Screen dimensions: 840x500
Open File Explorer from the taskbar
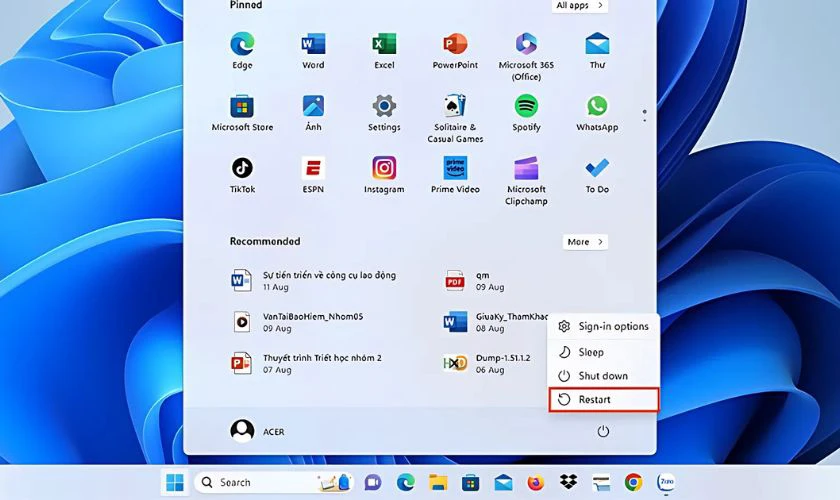(x=438, y=483)
